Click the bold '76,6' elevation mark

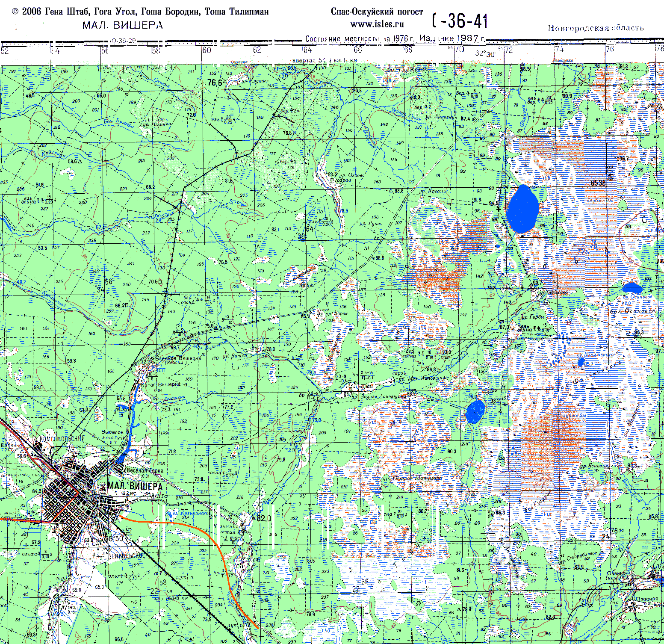coord(215,83)
